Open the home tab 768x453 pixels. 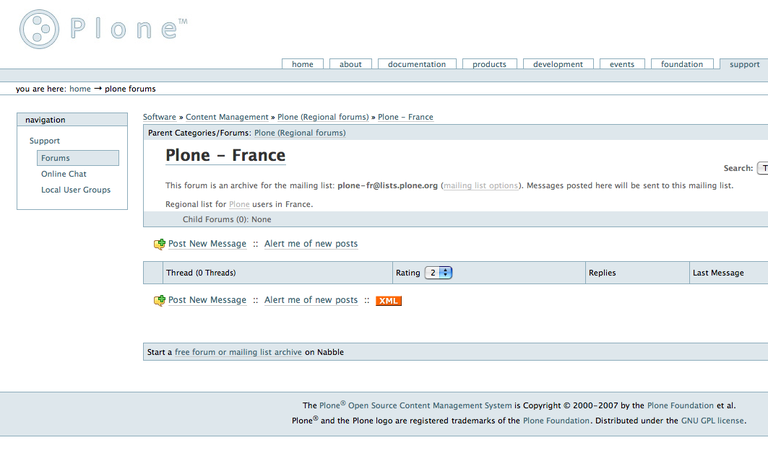click(302, 64)
